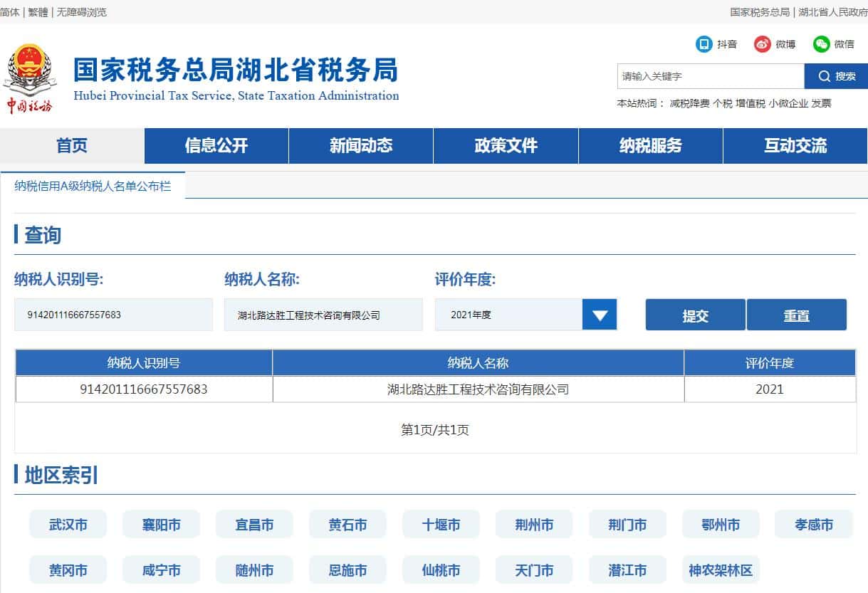868x593 pixels.
Task: Click the 减税降费 hot keyword
Action: pyautogui.click(x=689, y=103)
